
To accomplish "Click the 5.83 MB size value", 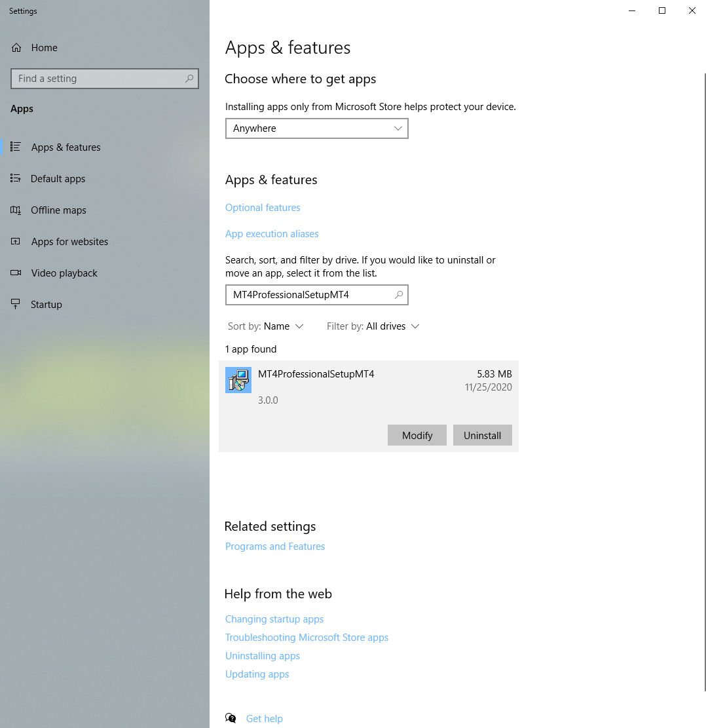I will click(x=494, y=374).
